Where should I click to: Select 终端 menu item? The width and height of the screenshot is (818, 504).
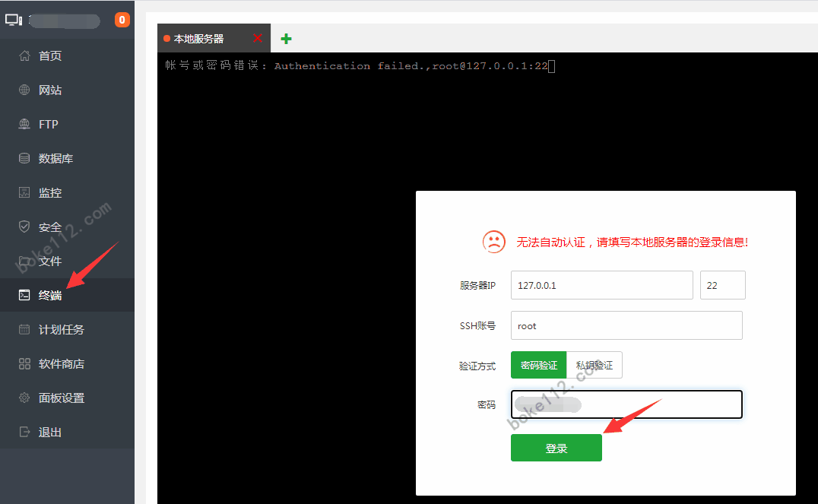click(x=68, y=295)
